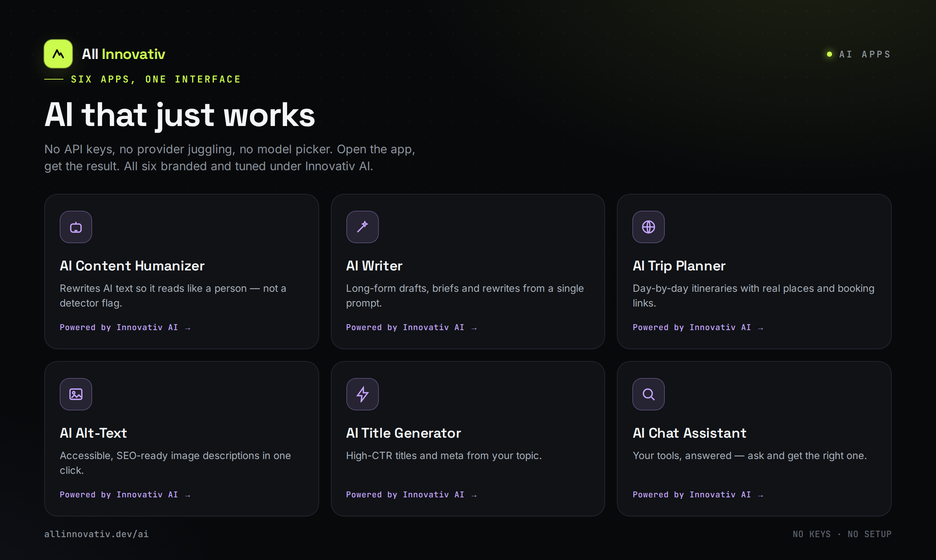This screenshot has width=936, height=560.
Task: Follow Powered by Innovativ AI link under Chat Assistant
Action: pos(698,495)
